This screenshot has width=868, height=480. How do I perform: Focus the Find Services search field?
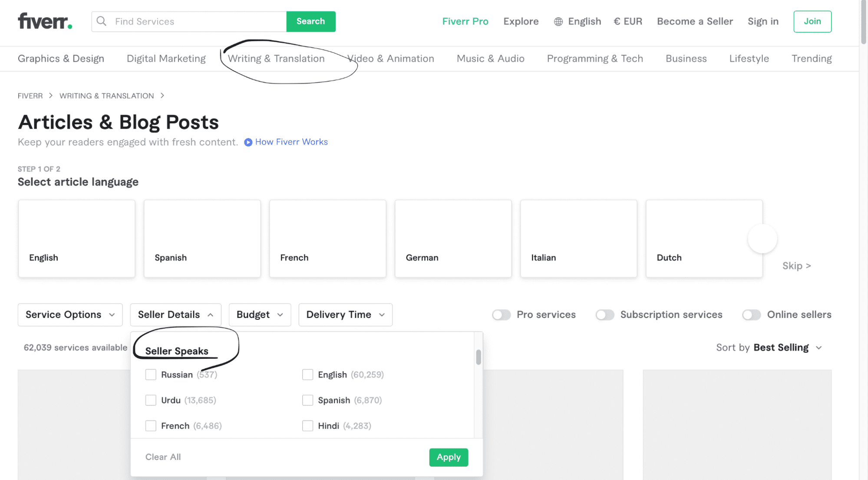point(189,21)
